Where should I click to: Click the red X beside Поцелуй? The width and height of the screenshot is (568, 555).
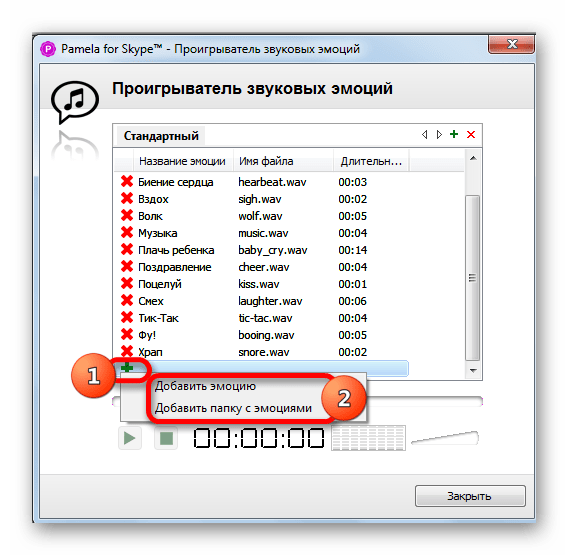tap(127, 283)
